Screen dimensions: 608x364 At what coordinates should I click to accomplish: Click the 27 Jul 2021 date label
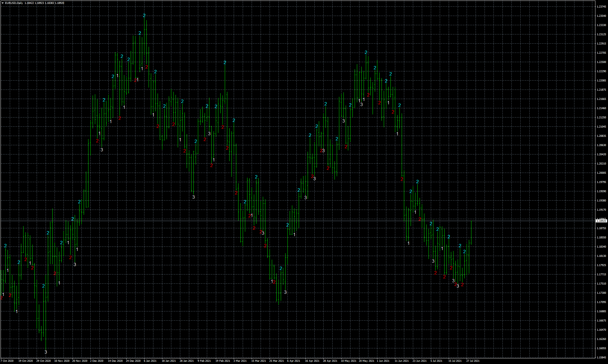pyautogui.click(x=473, y=361)
